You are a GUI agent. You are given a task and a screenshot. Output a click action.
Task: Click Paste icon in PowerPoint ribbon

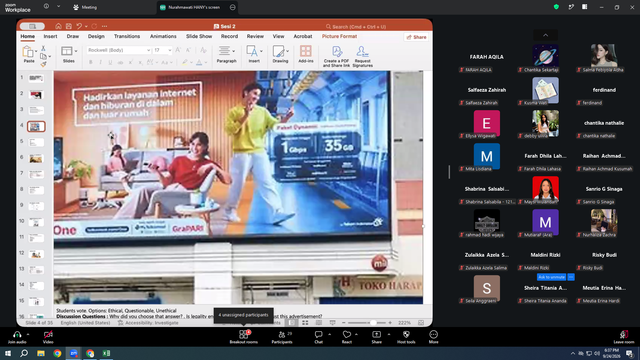(29, 52)
